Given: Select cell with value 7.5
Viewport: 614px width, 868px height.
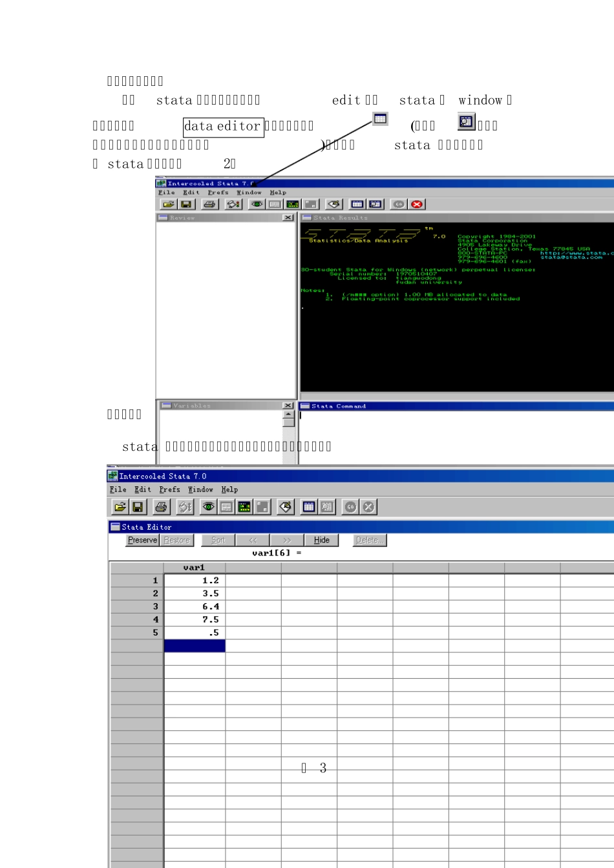Looking at the screenshot, I should coord(195,619).
